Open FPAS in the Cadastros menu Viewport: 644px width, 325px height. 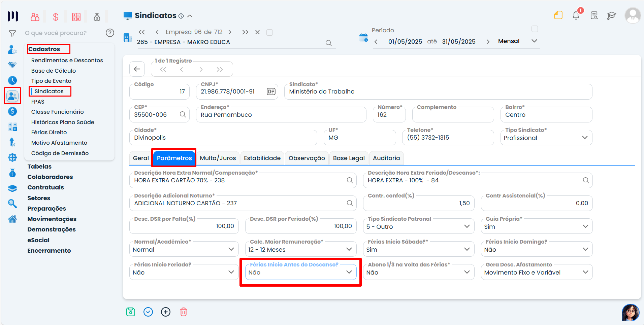[x=38, y=102]
